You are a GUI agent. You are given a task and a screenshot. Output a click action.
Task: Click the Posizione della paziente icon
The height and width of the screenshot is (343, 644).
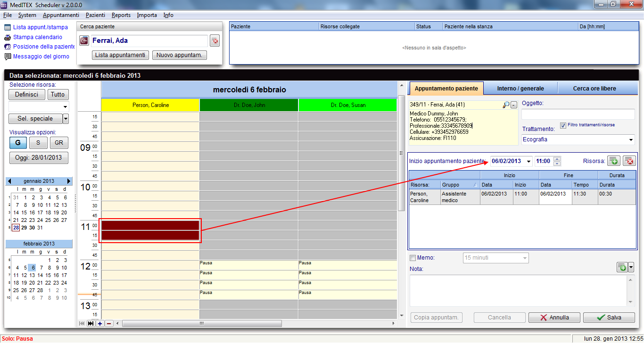[x=8, y=47]
